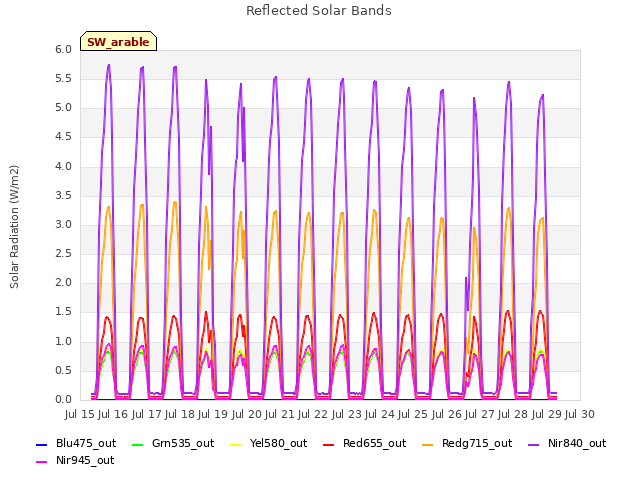Click the Solar Radiation (W/m2) axis label

pos(14,227)
